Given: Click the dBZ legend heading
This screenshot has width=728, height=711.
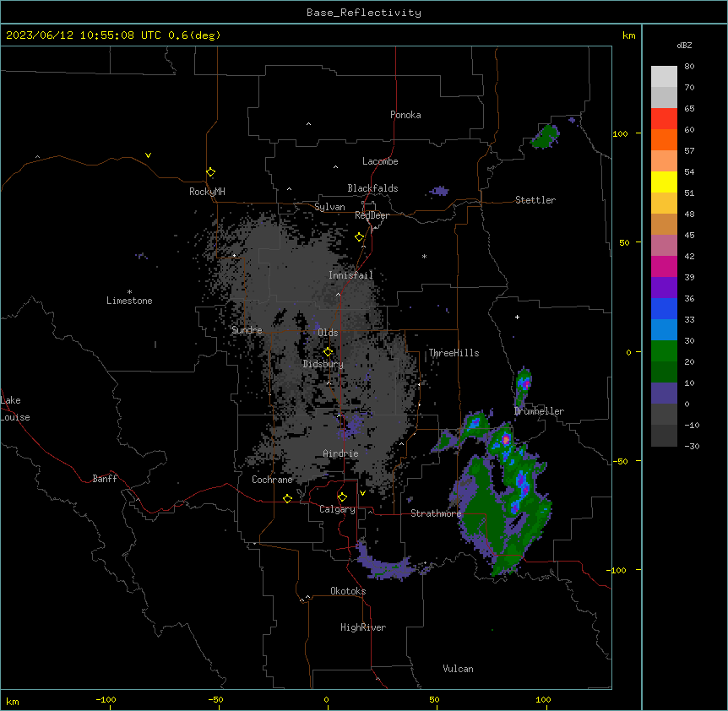Looking at the screenshot, I should [x=684, y=45].
